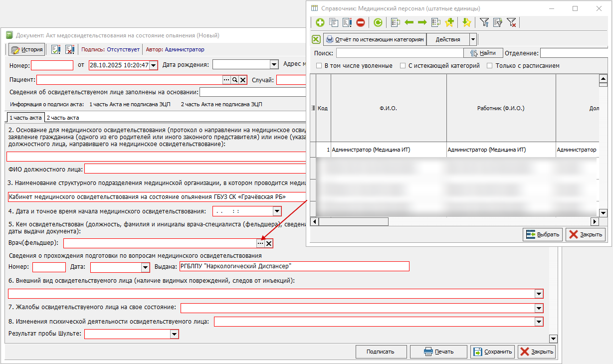Clear Врач(фельдшер) field with X icon
Image resolution: width=613 pixels, height=364 pixels.
click(269, 243)
